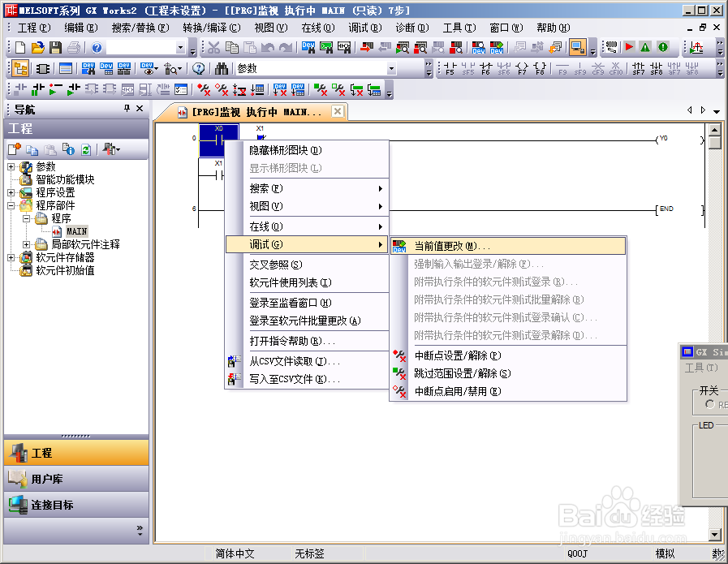Choose 交叉参照 in context menu
Image resolution: width=728 pixels, height=564 pixels.
pyautogui.click(x=307, y=265)
